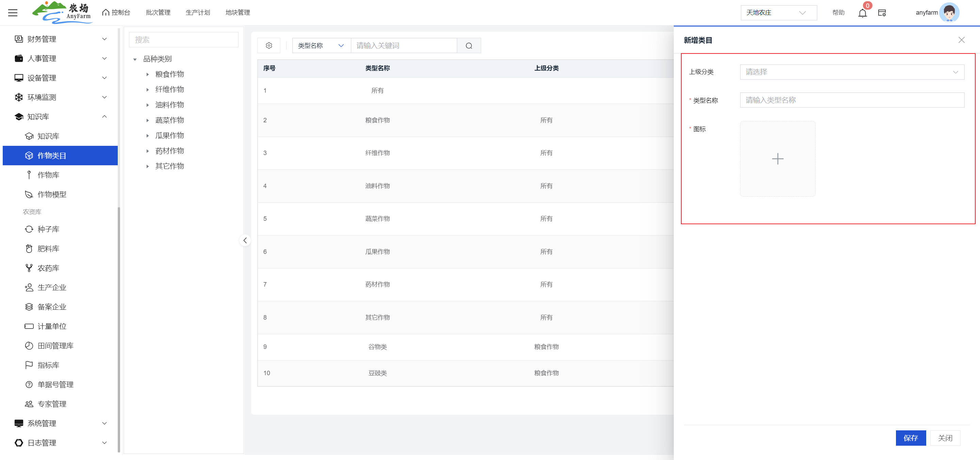Collapse the 品种类别 tree root
This screenshot has height=460, width=980.
tap(135, 59)
